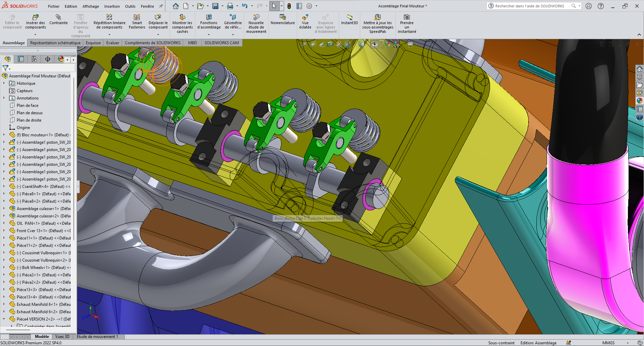The width and height of the screenshot is (644, 346).
Task: Open the Apply Scene tool
Action: 397,44
